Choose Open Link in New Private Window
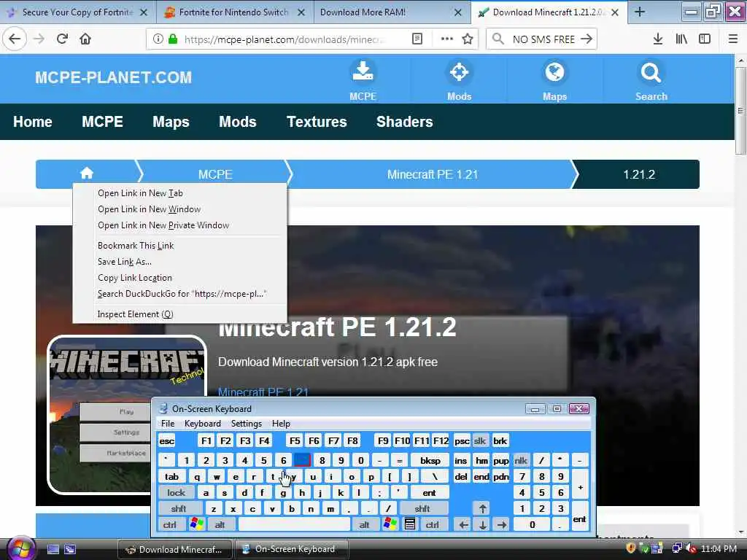This screenshot has height=560, width=747. point(180,225)
